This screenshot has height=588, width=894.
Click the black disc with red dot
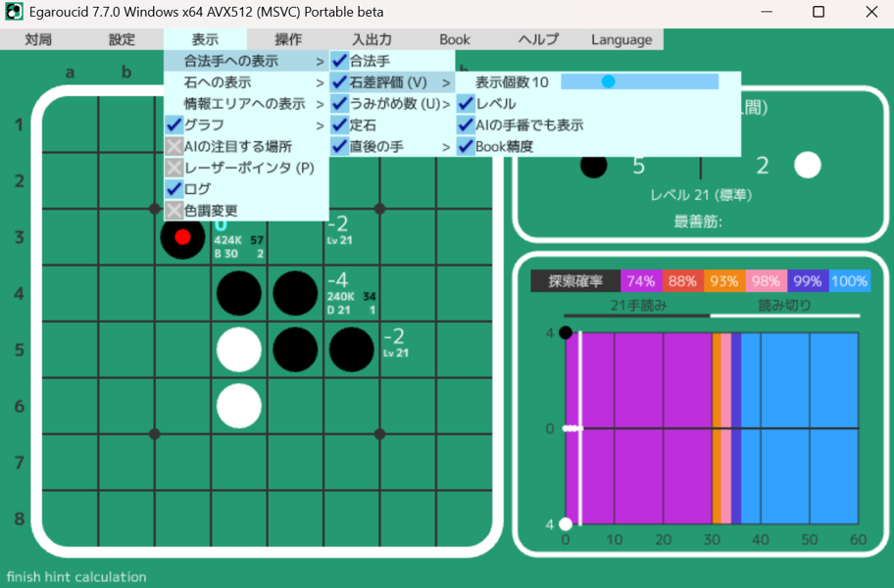182,237
